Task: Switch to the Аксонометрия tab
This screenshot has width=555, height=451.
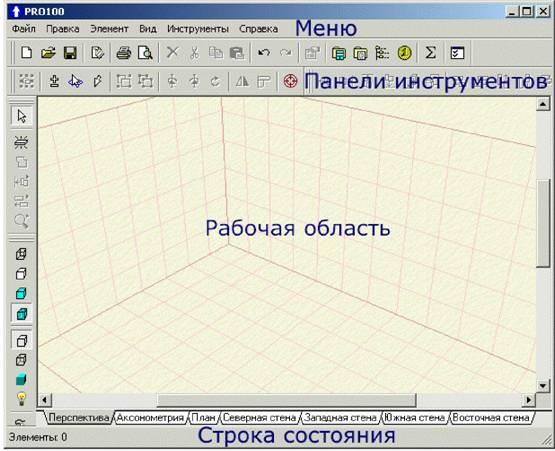Action: (150, 418)
